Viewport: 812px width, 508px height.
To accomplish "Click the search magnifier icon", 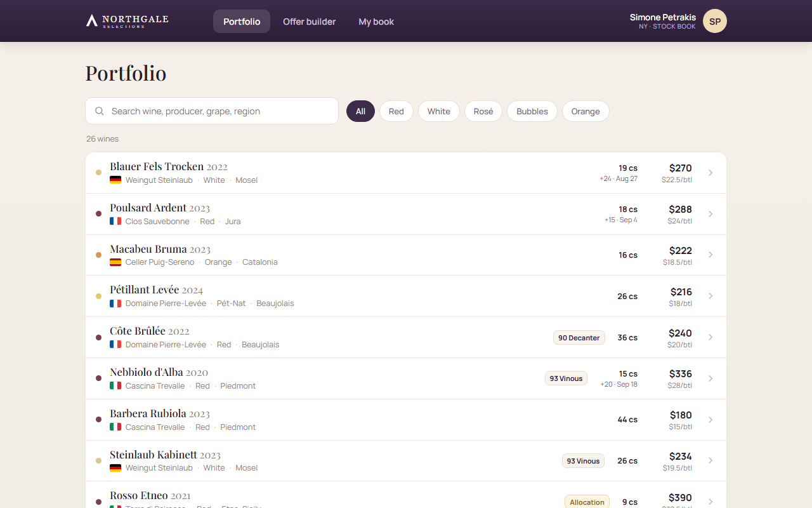I will 100,111.
